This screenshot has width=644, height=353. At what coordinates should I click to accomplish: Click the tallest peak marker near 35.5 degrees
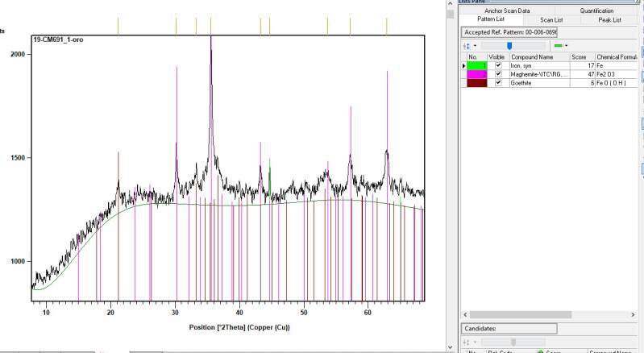[211, 26]
